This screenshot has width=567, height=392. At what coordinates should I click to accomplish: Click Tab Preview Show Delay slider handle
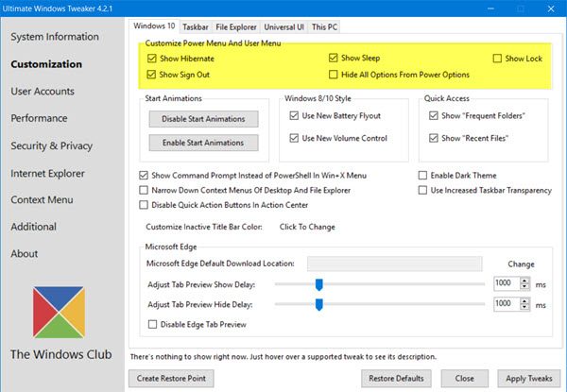(x=319, y=284)
